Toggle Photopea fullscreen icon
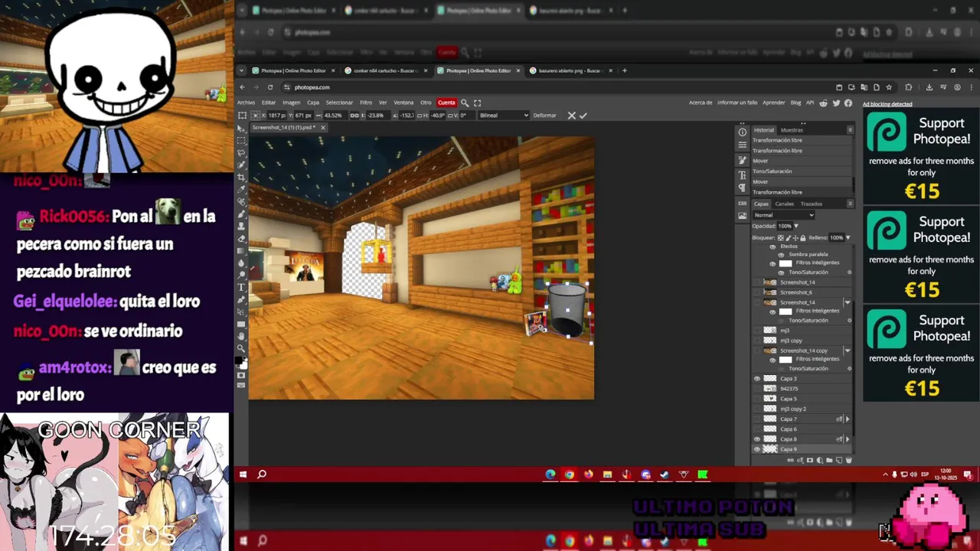 click(477, 103)
